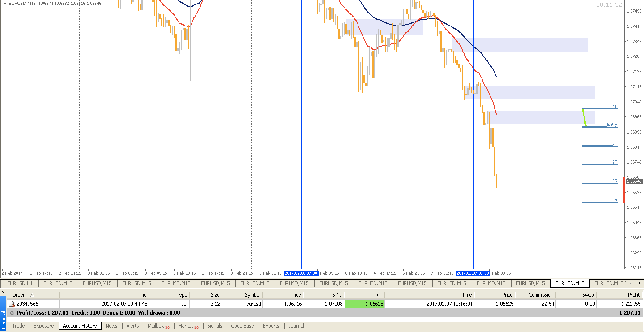This screenshot has height=332, width=644.
Task: Select the 2R target line
Action: [x=600, y=165]
